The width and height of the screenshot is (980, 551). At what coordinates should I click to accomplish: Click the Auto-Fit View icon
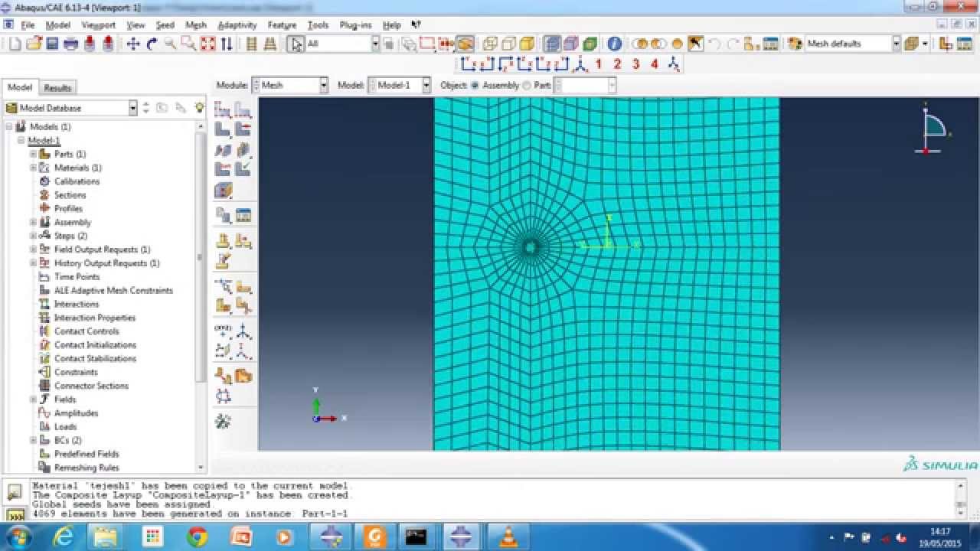click(x=207, y=44)
